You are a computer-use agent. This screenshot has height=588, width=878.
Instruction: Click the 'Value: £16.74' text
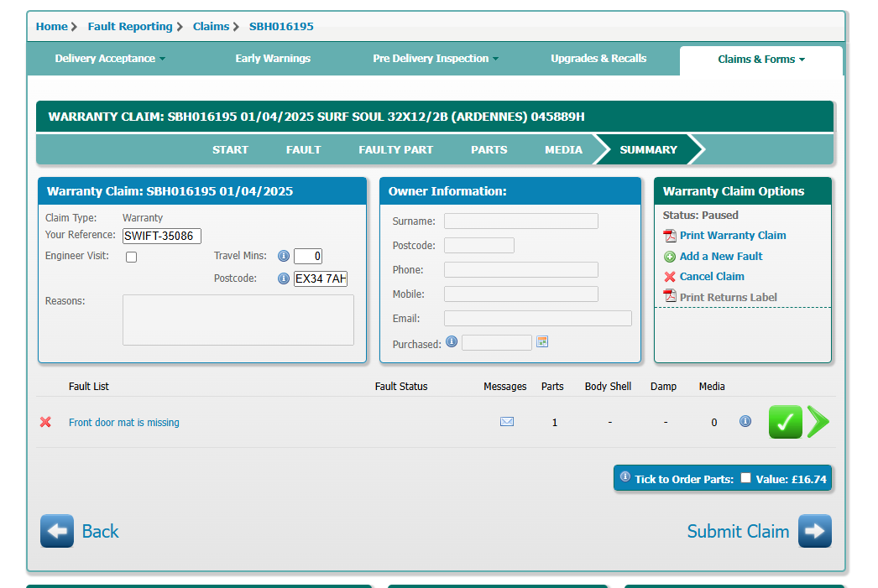click(791, 479)
